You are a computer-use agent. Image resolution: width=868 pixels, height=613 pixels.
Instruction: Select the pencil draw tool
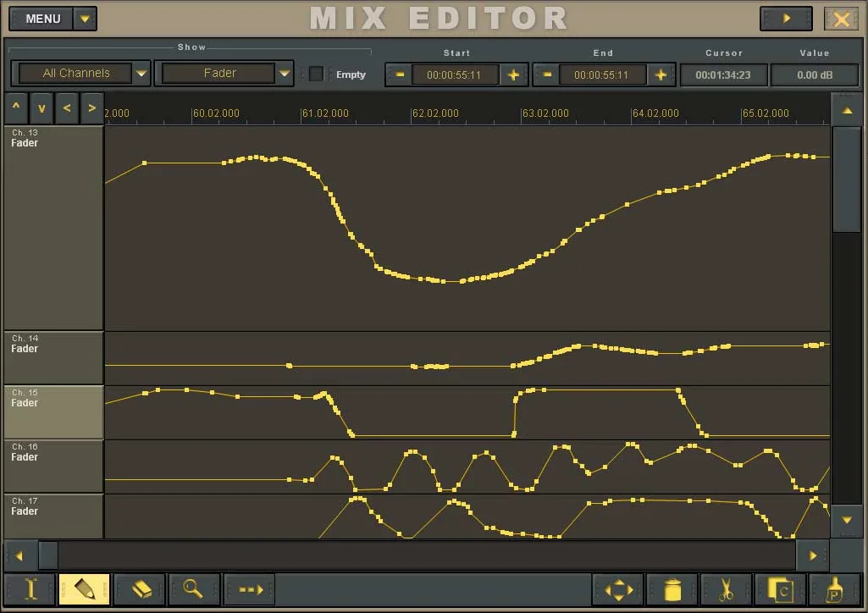[84, 589]
